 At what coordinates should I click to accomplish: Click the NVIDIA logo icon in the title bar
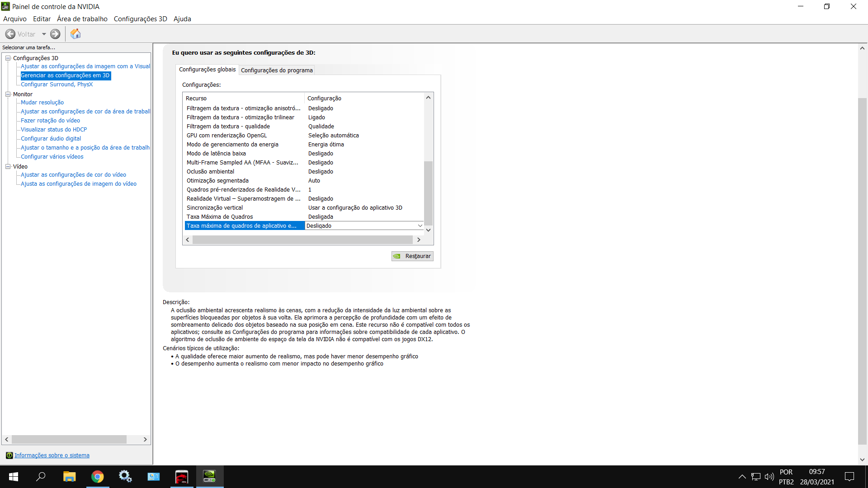click(5, 6)
